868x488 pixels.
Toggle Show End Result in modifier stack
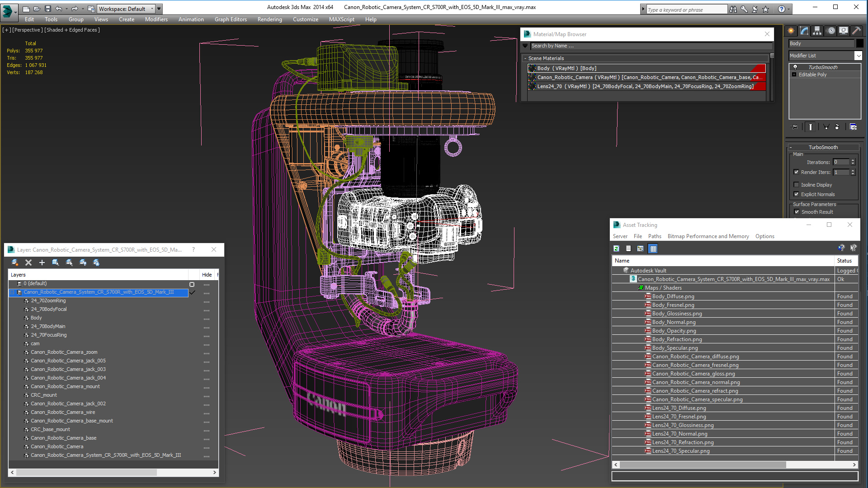point(810,127)
